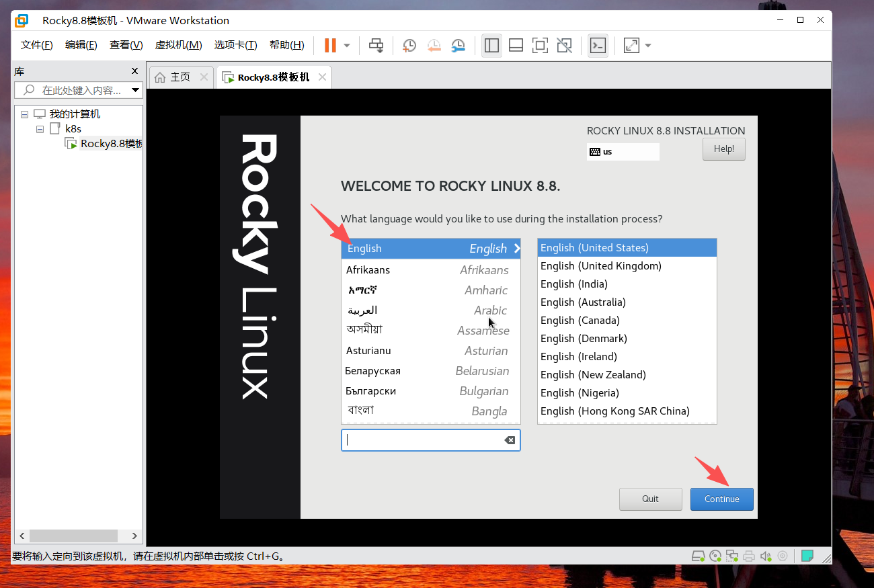
Task: Open the 文件(F) menu
Action: tap(36, 45)
